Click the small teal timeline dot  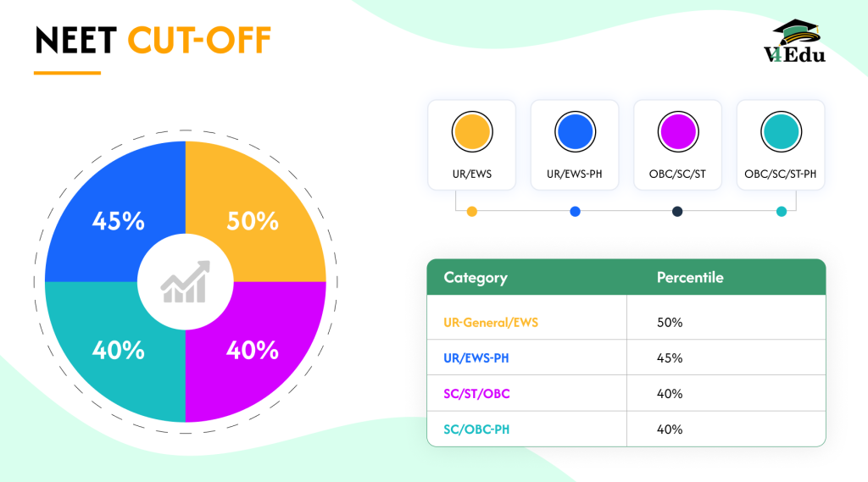click(781, 212)
